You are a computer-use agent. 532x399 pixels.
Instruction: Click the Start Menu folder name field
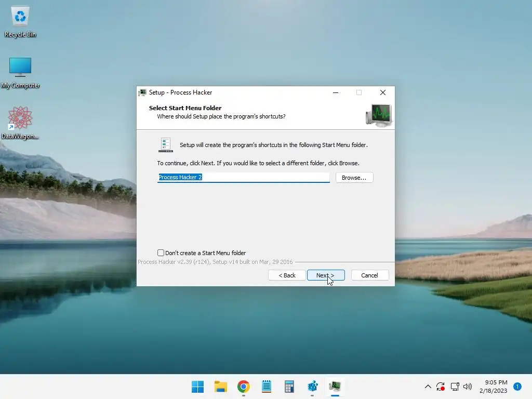point(243,178)
